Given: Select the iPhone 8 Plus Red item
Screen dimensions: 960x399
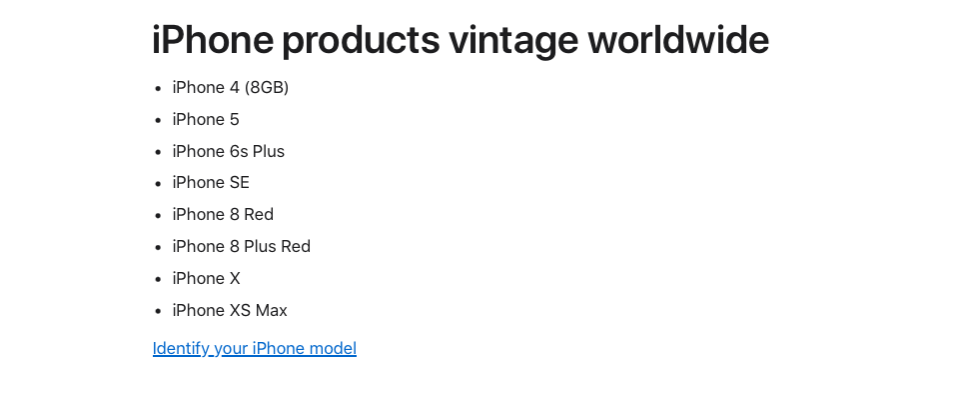Looking at the screenshot, I should pyautogui.click(x=241, y=246).
